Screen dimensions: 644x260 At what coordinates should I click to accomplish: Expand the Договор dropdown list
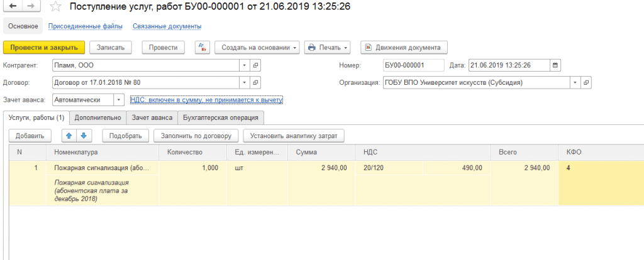point(245,82)
